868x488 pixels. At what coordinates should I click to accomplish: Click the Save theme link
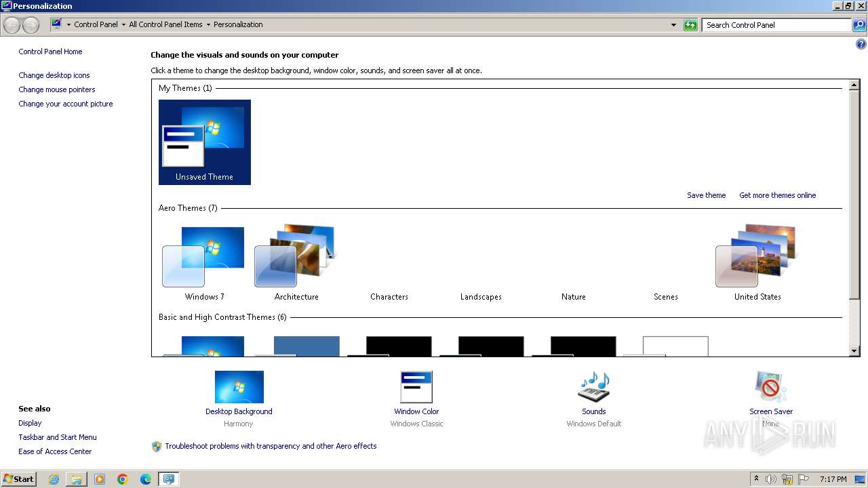click(706, 195)
